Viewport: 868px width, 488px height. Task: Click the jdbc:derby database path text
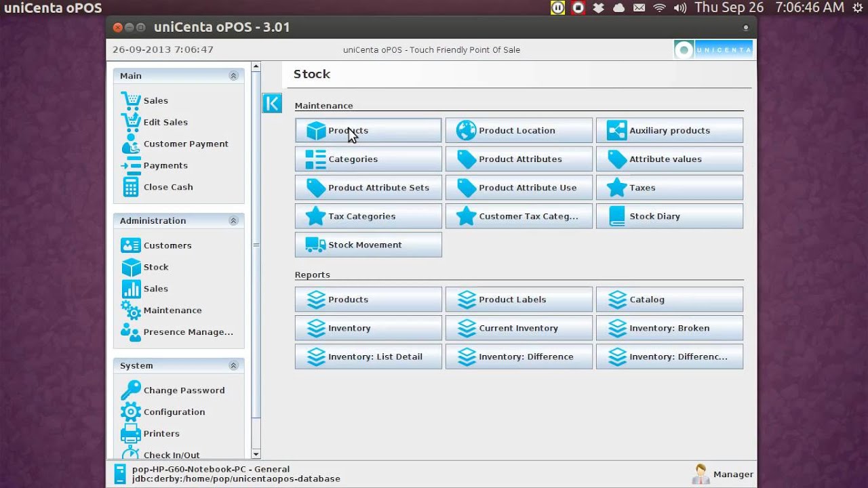coord(236,479)
